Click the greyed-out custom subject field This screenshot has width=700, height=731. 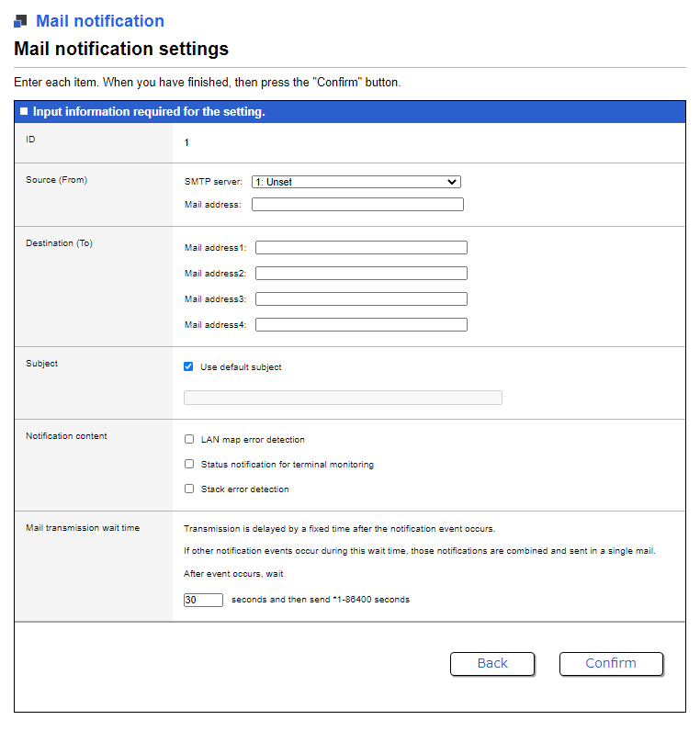(x=343, y=398)
